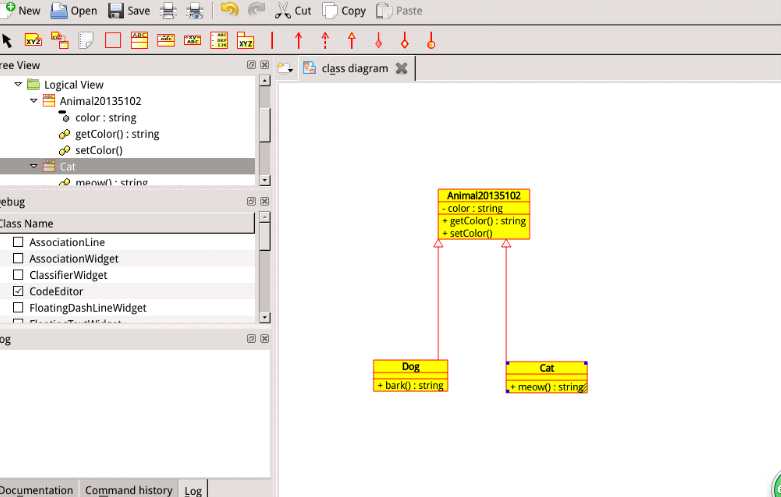Enable the AssociationWidget checkbox
This screenshot has height=497, width=781.
[x=18, y=258]
